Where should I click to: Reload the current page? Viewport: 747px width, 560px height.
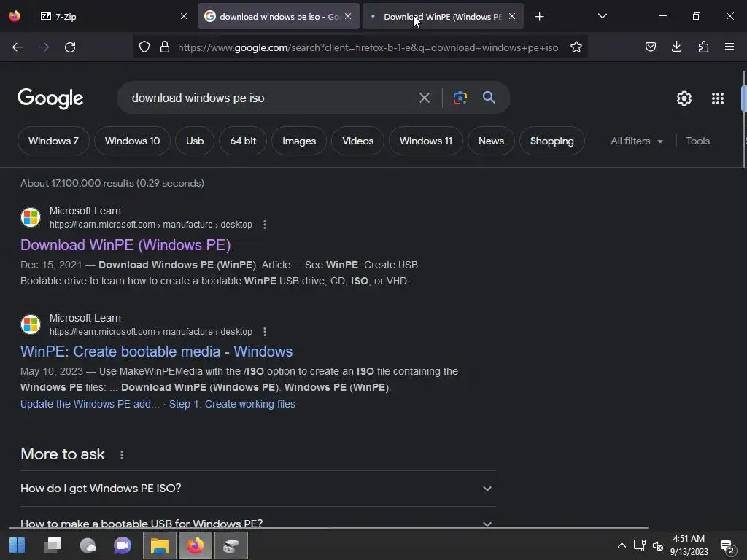click(x=70, y=47)
